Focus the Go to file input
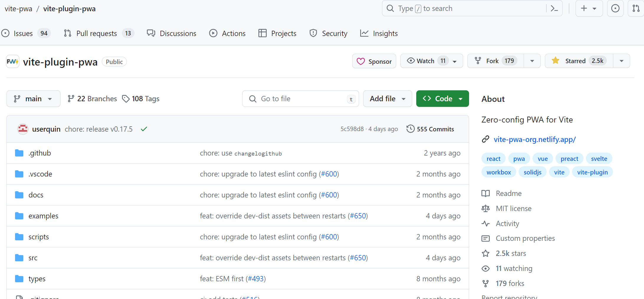Image resolution: width=644 pixels, height=299 pixels. [300, 99]
